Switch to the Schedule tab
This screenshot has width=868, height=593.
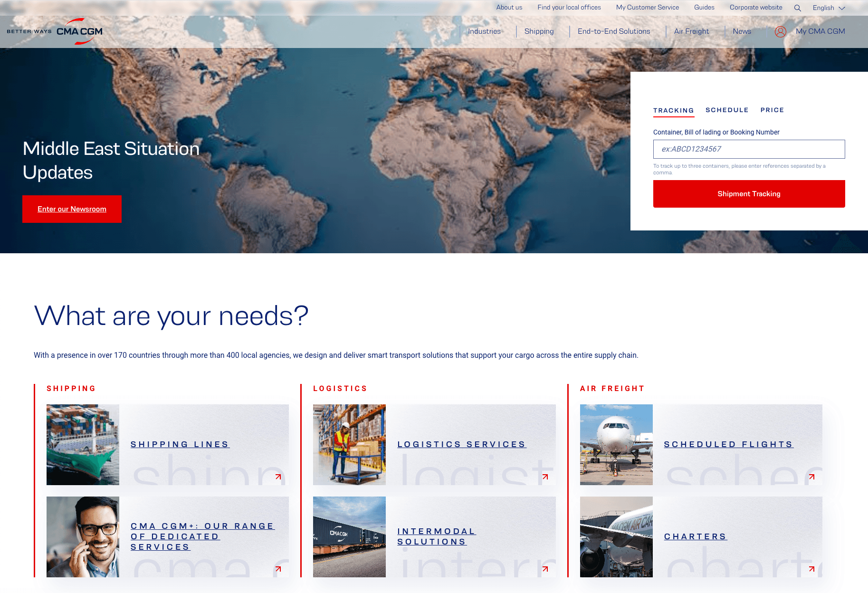(x=727, y=110)
